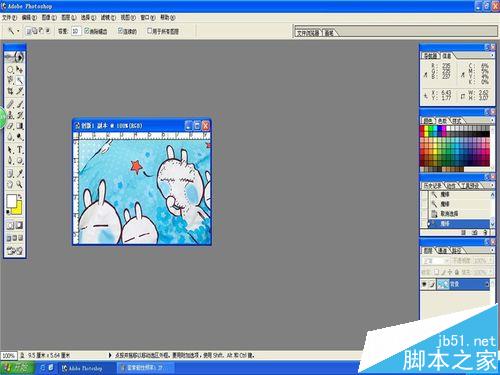Select the Magic Wand tool
Screen dimensions: 500x375
[x=20, y=80]
